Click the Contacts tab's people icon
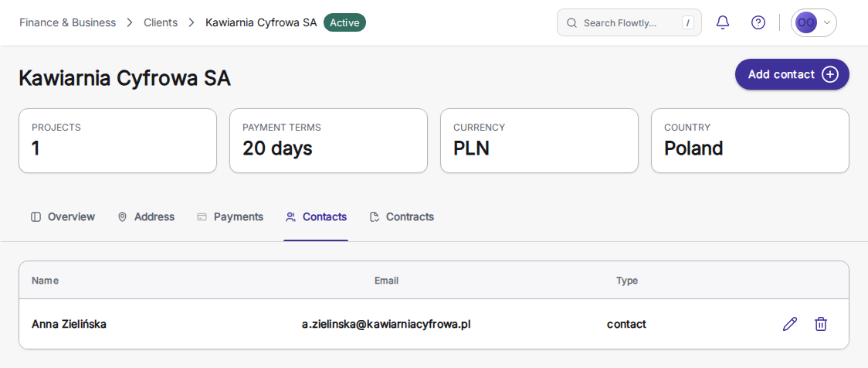The height and width of the screenshot is (368, 868). coord(290,216)
